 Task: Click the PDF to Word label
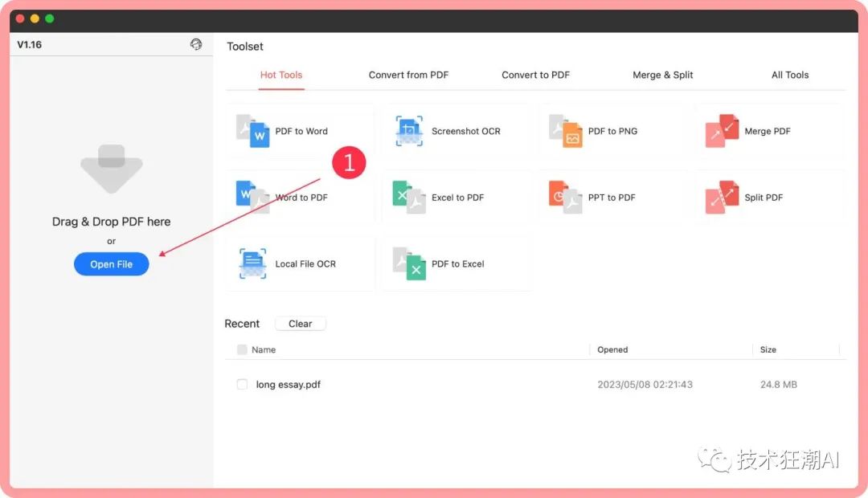[301, 131]
